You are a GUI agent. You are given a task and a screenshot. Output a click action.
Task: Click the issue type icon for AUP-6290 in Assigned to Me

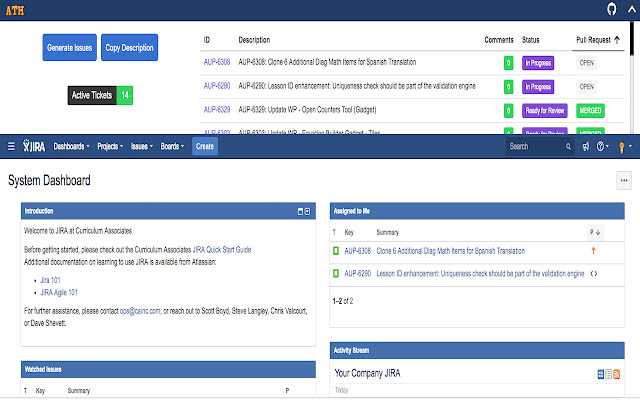336,273
